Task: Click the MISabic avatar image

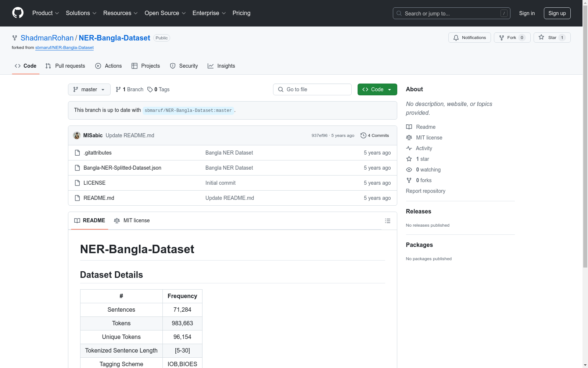Action: tap(77, 135)
